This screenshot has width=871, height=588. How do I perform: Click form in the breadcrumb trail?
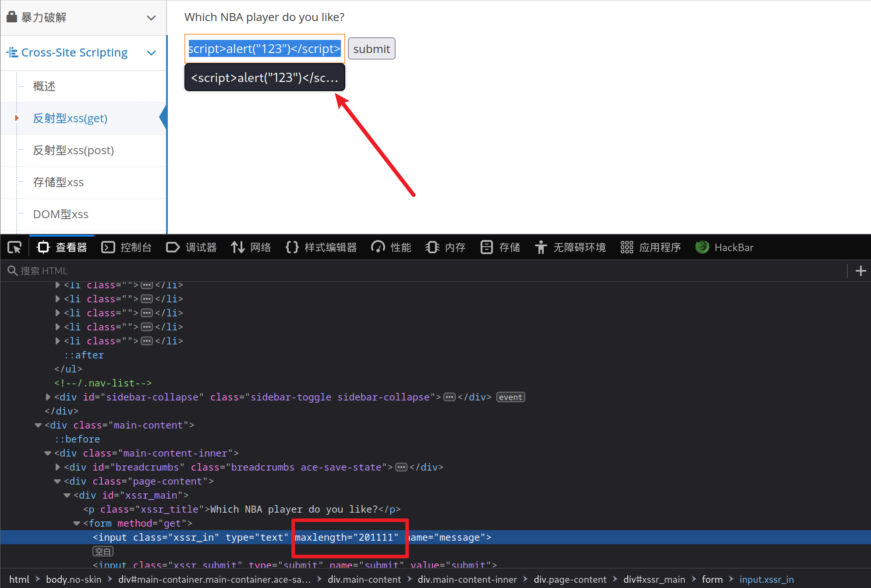(x=712, y=579)
